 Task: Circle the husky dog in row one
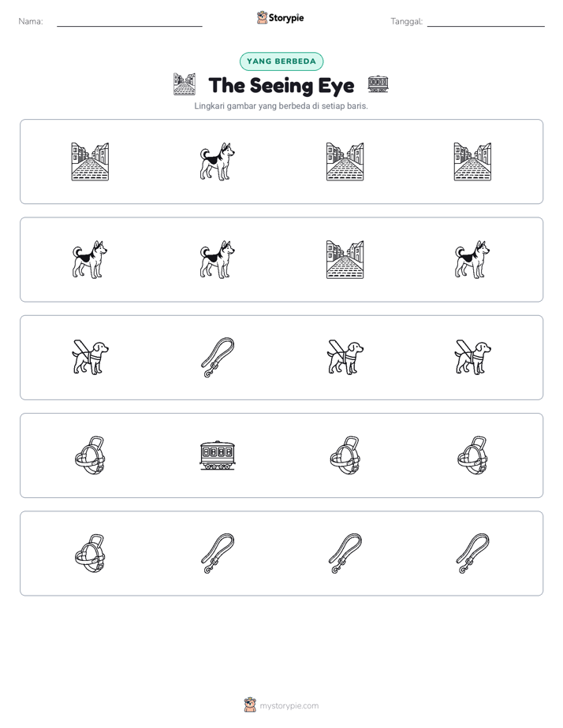218,162
